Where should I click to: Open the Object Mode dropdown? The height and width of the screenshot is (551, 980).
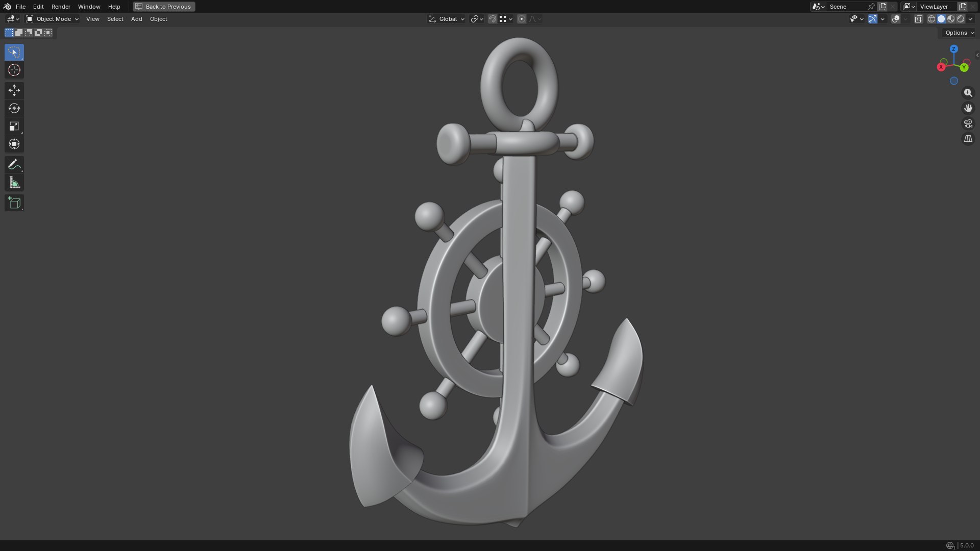52,19
